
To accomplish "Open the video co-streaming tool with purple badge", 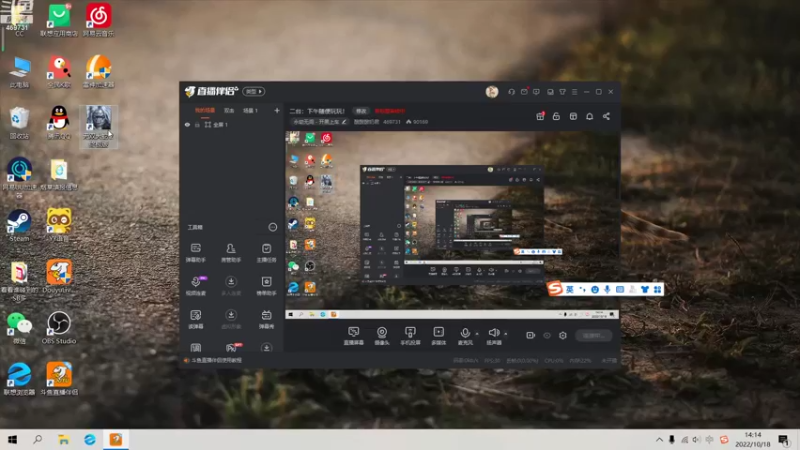I will (x=196, y=285).
